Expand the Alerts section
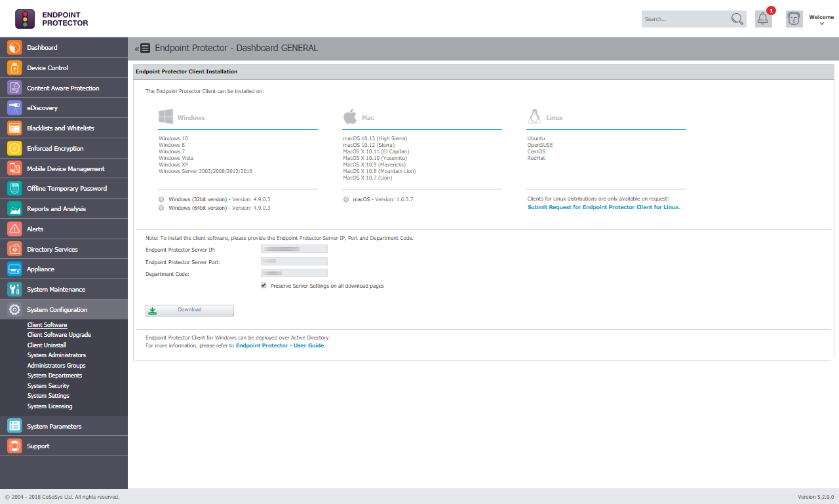The height and width of the screenshot is (504, 839). point(64,229)
